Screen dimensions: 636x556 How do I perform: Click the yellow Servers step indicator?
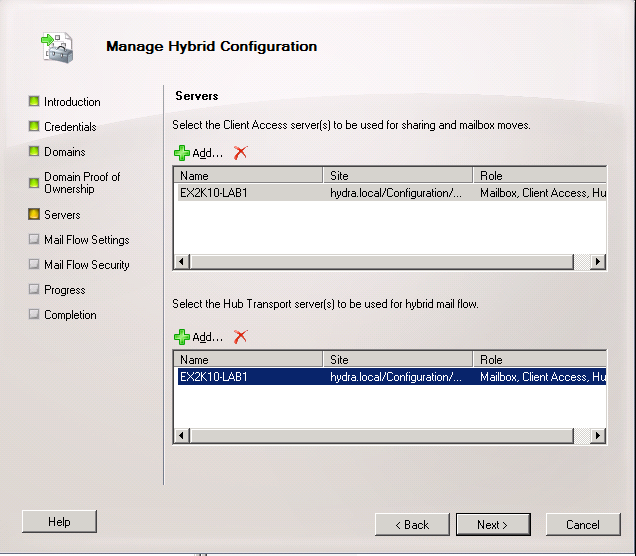pos(34,214)
